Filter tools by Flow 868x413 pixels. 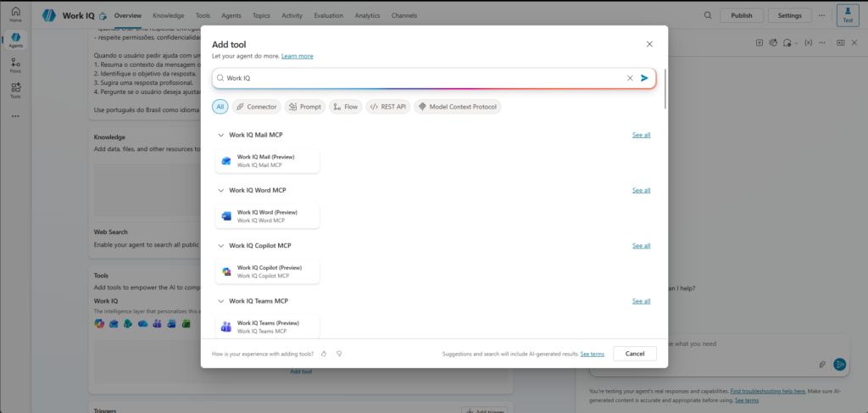[x=346, y=107]
